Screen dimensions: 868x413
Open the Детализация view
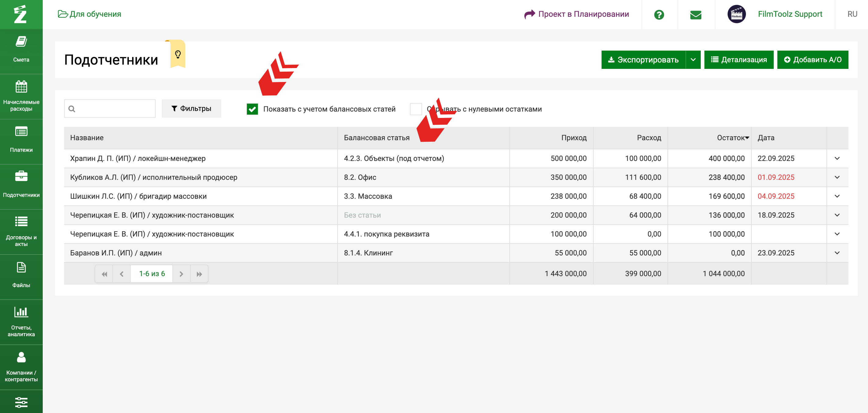(x=739, y=59)
